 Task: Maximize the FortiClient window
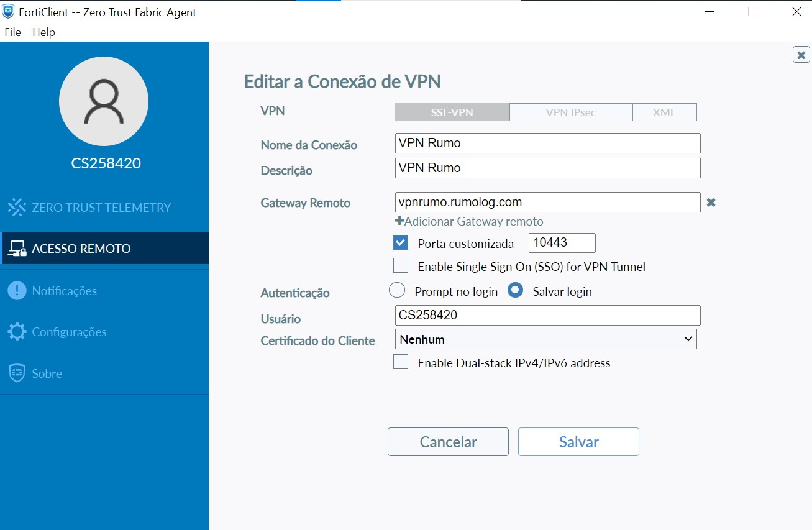pos(752,11)
